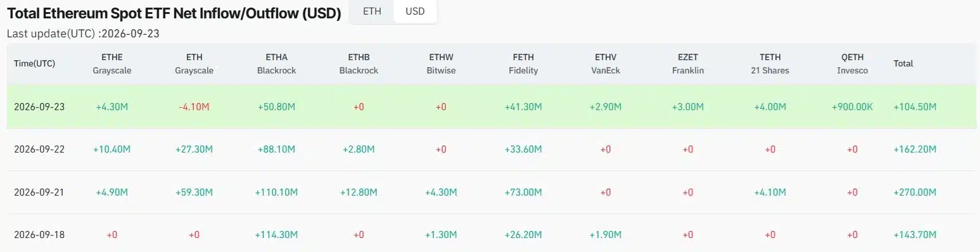Viewport: 980px width, 252px height.
Task: Click the ETHW Bitwise column header
Action: (441, 64)
